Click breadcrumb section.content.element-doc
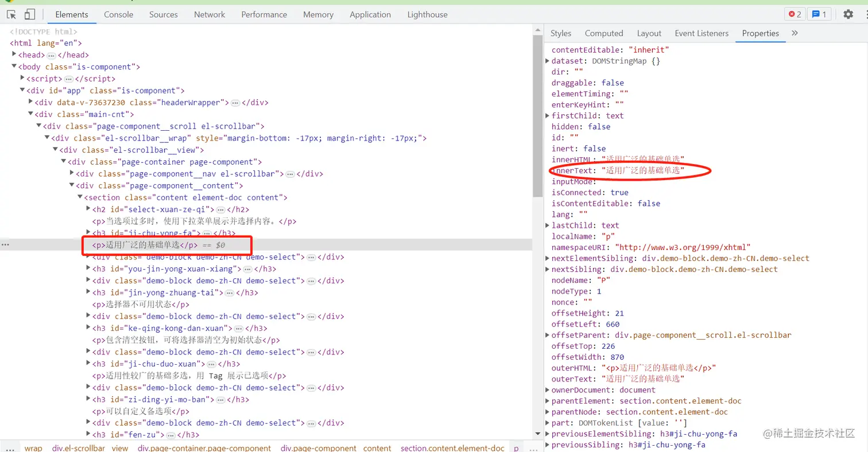This screenshot has width=868, height=452. click(452, 448)
